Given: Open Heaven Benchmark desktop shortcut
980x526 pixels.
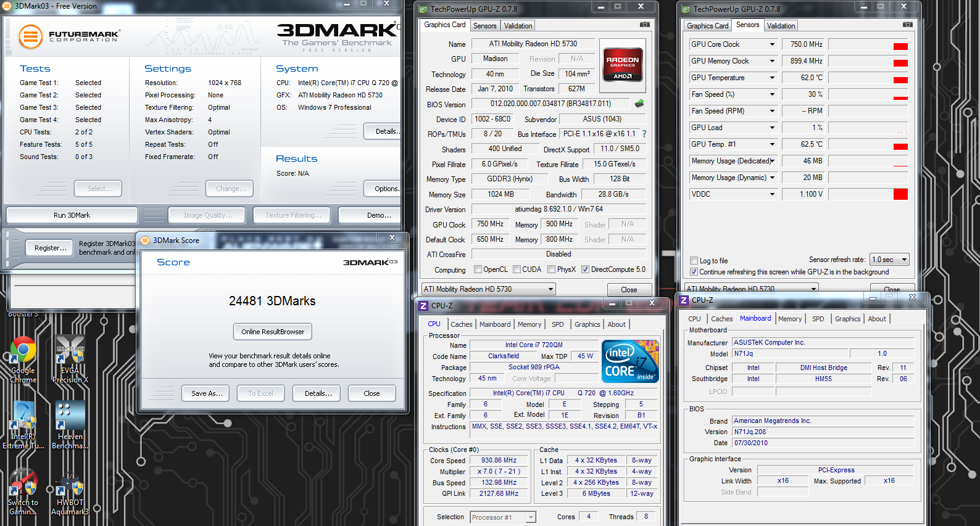Looking at the screenshot, I should pyautogui.click(x=70, y=426).
